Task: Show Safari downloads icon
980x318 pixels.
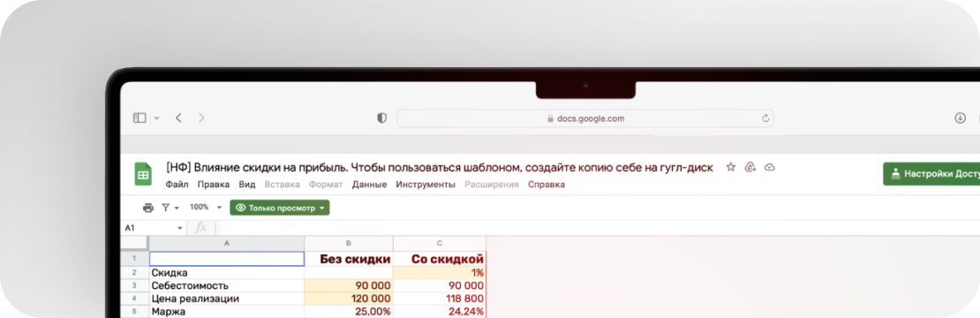Action: [961, 117]
